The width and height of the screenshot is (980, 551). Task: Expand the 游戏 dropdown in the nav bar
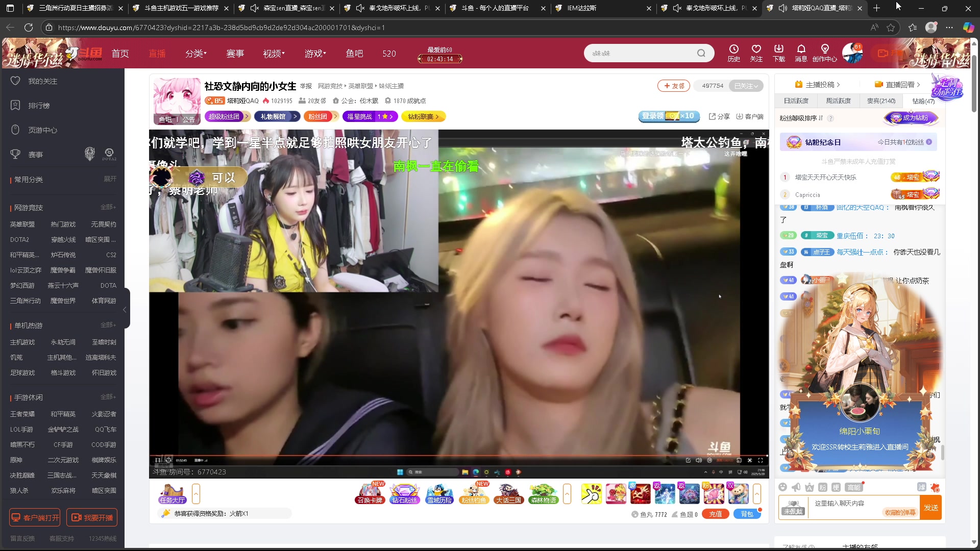pyautogui.click(x=315, y=53)
